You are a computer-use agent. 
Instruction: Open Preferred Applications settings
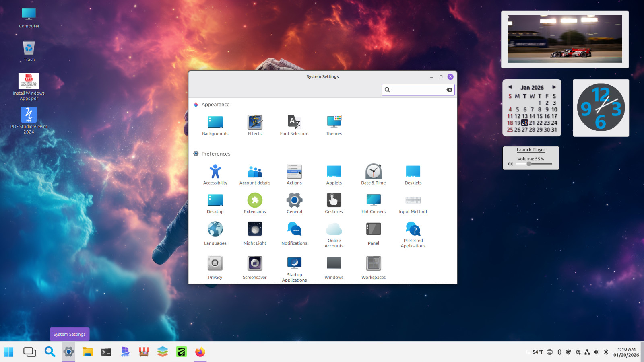(x=413, y=235)
